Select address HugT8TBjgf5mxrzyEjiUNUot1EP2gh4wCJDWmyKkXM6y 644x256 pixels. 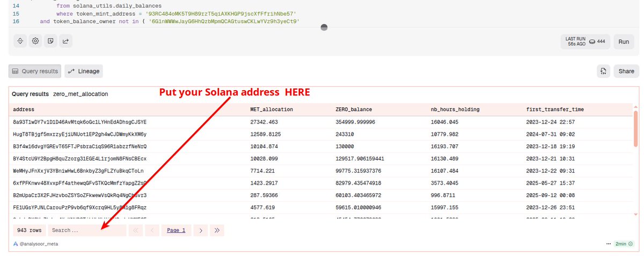coord(79,134)
